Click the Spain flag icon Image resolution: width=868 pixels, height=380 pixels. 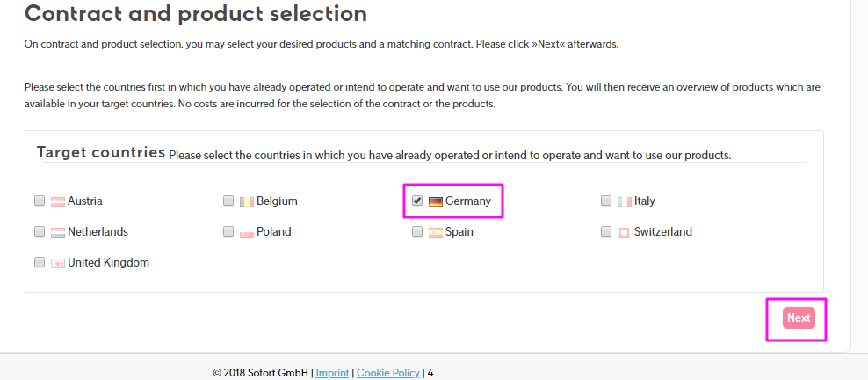(436, 232)
